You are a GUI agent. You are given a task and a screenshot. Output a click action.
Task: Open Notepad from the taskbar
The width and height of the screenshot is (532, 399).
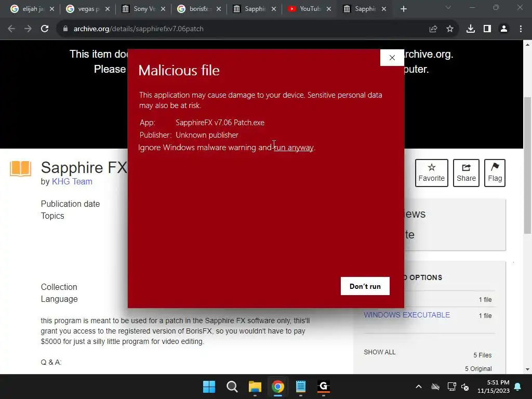tap(301, 387)
